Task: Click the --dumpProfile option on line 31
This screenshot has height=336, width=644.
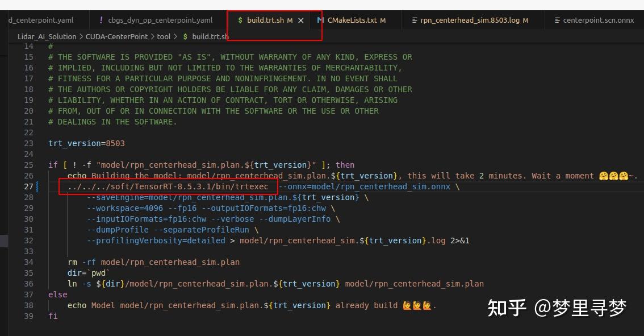Action: pyautogui.click(x=118, y=230)
